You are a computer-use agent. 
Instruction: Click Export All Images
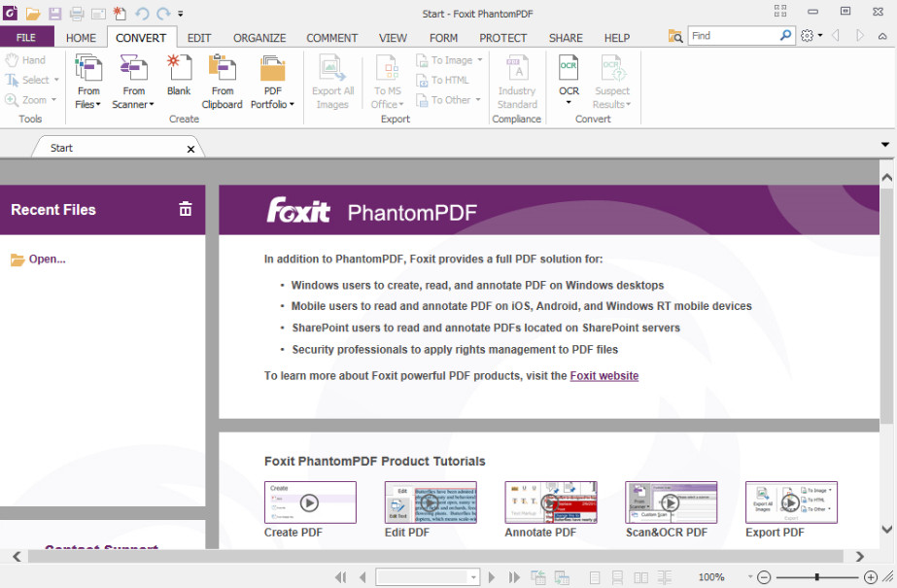(x=332, y=82)
